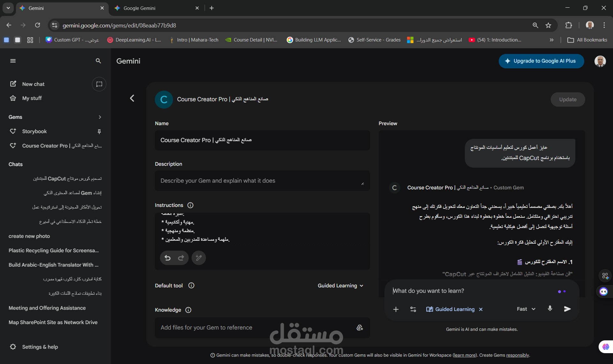The image size is (613, 364).
Task: Expand the Description field arrow icon
Action: coord(362,184)
